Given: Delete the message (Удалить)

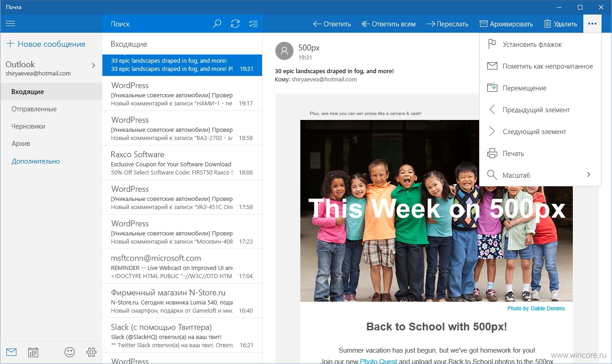Looking at the screenshot, I should [561, 24].
